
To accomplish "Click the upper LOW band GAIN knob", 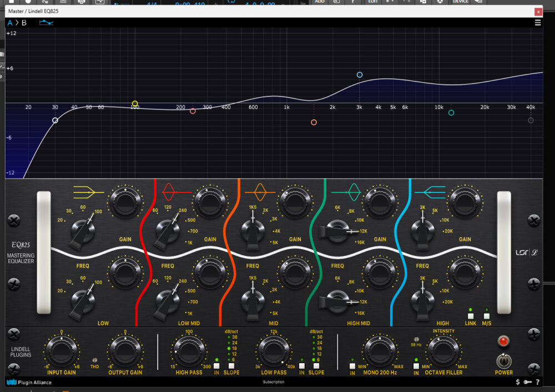I will pos(125,203).
